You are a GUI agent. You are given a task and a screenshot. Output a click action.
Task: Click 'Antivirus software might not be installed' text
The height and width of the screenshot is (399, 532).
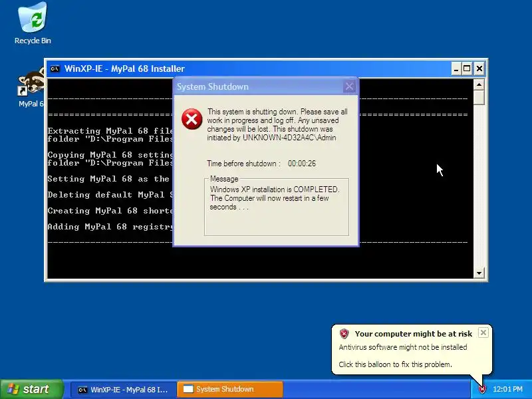click(x=403, y=347)
